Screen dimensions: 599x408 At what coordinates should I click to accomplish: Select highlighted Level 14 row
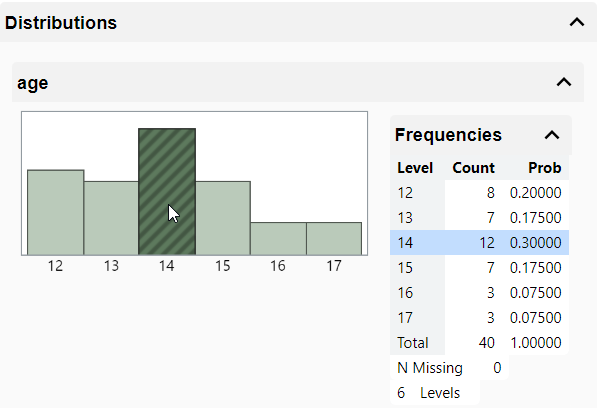click(479, 243)
